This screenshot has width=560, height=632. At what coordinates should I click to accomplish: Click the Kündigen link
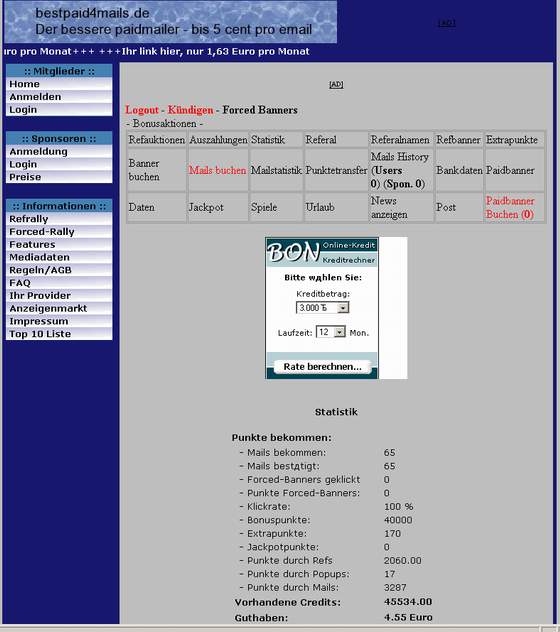click(190, 110)
